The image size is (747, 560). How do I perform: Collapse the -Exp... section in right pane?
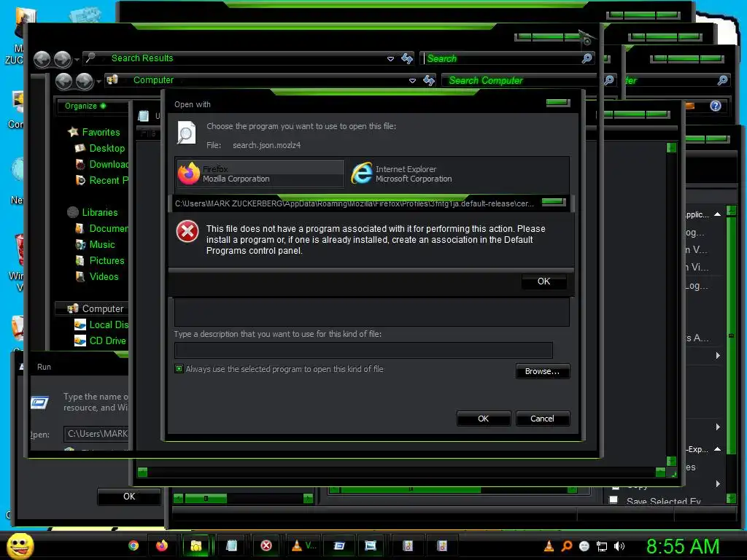coord(718,449)
